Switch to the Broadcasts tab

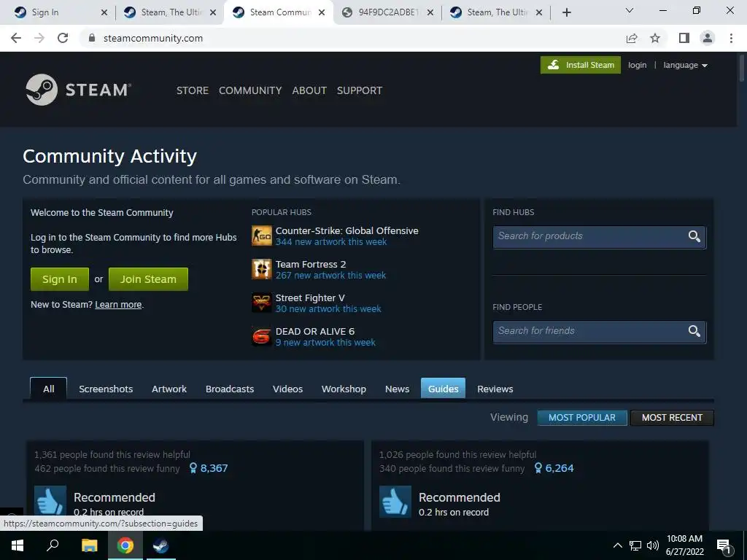(x=230, y=389)
